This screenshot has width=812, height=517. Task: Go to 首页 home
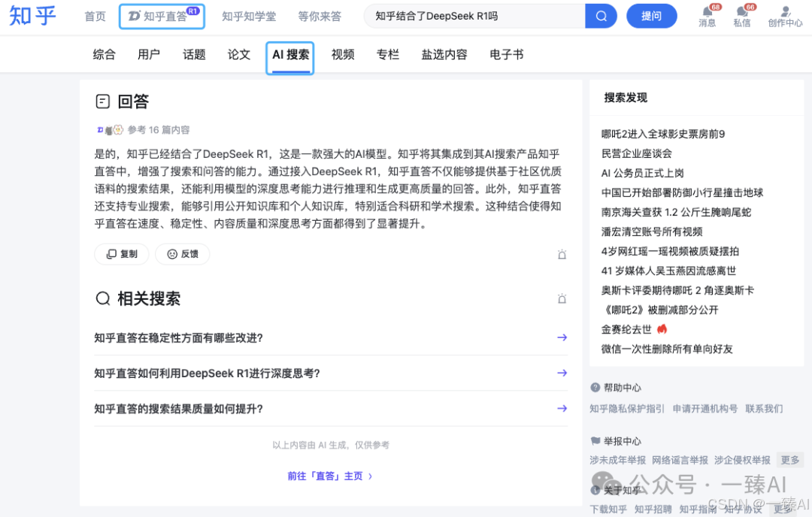pyautogui.click(x=95, y=17)
